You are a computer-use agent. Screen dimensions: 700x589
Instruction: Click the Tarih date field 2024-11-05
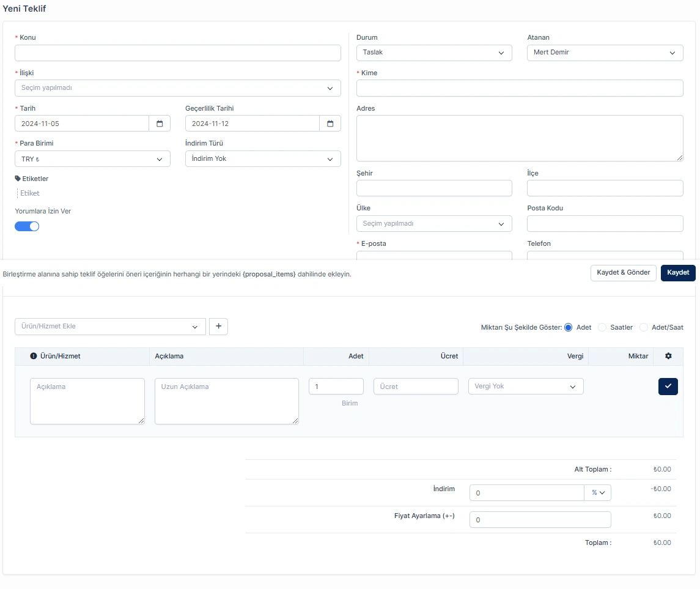tap(82, 124)
